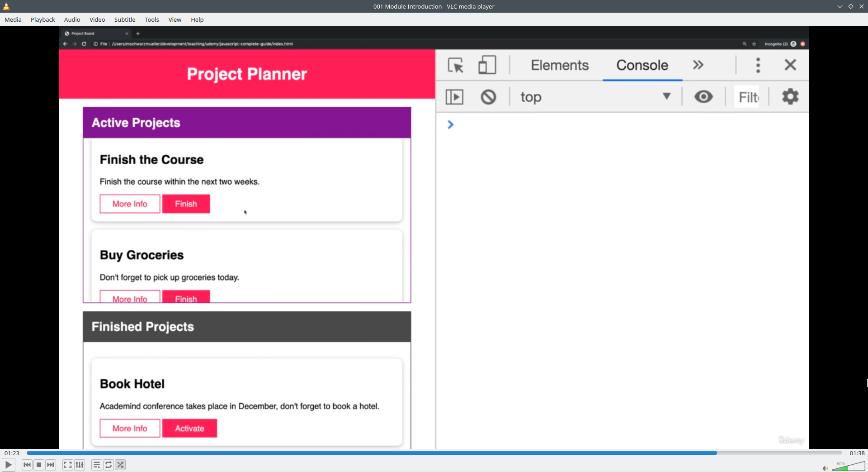This screenshot has height=472, width=868.
Task: Switch to the Console tab in DevTools
Action: (642, 65)
